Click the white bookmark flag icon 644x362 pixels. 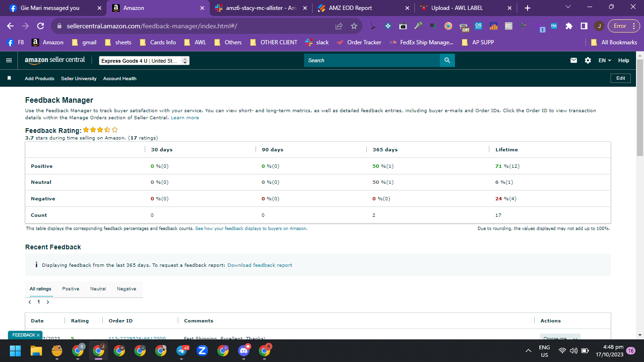pos(9,78)
